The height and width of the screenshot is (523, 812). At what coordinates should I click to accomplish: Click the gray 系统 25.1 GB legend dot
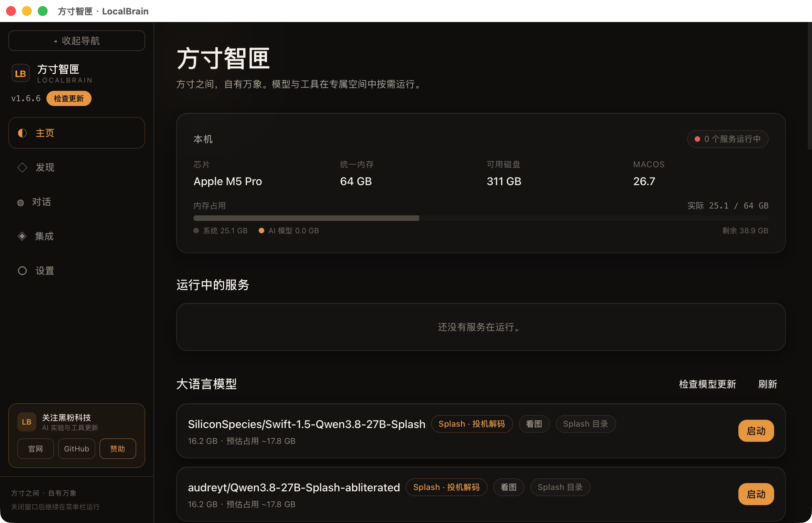pyautogui.click(x=196, y=231)
